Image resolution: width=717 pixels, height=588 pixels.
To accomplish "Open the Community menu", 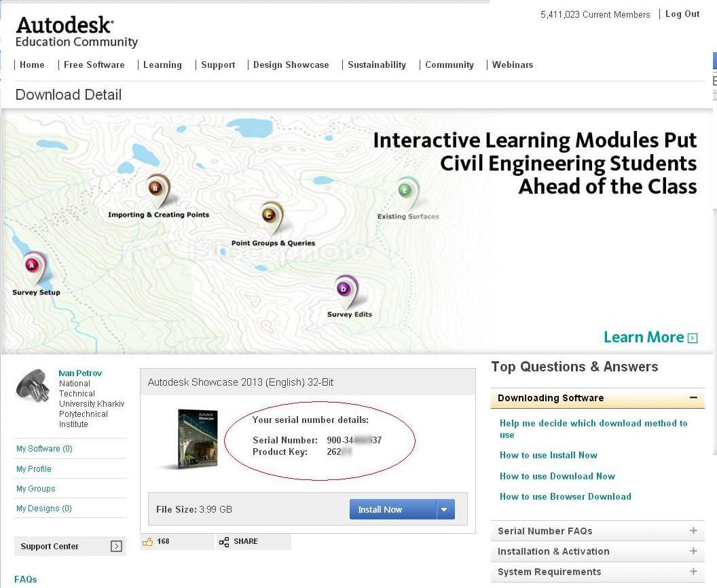I will [449, 65].
